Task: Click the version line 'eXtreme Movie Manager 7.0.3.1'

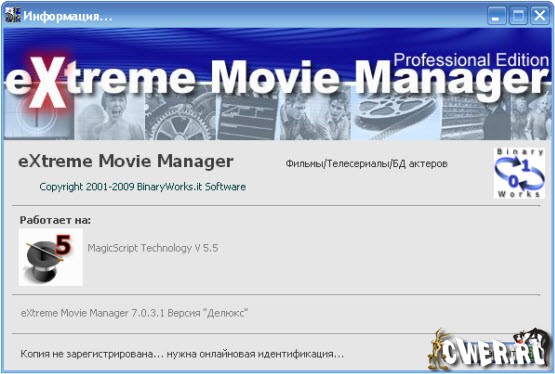Action: 134,313
